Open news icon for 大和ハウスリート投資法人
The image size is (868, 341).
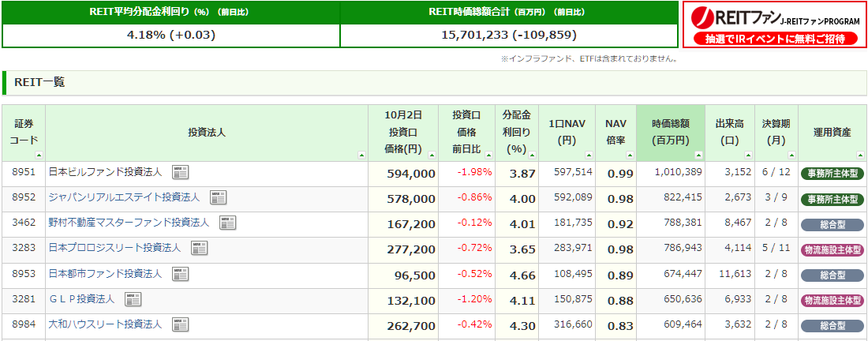click(x=181, y=324)
